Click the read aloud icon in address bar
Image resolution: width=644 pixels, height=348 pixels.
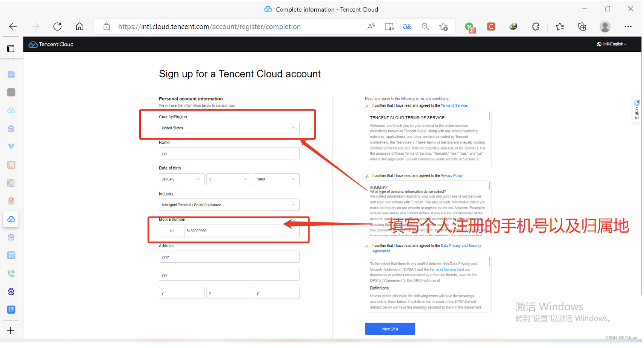[371, 27]
